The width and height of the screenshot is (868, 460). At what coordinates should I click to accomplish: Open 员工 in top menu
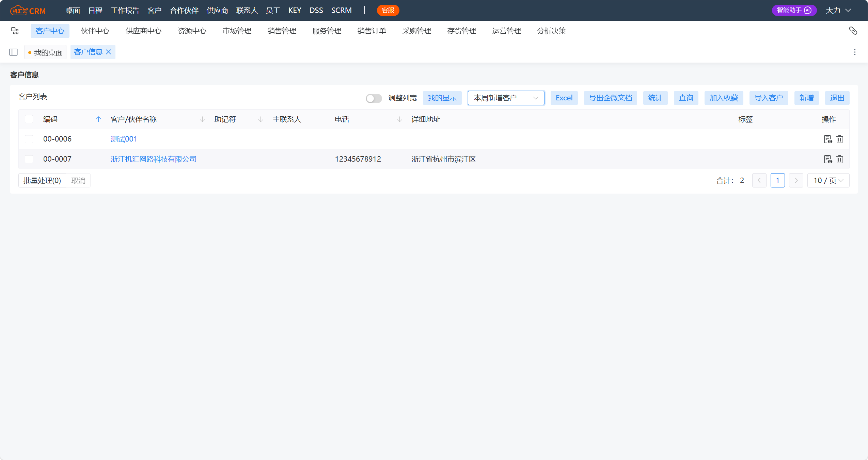(x=273, y=10)
